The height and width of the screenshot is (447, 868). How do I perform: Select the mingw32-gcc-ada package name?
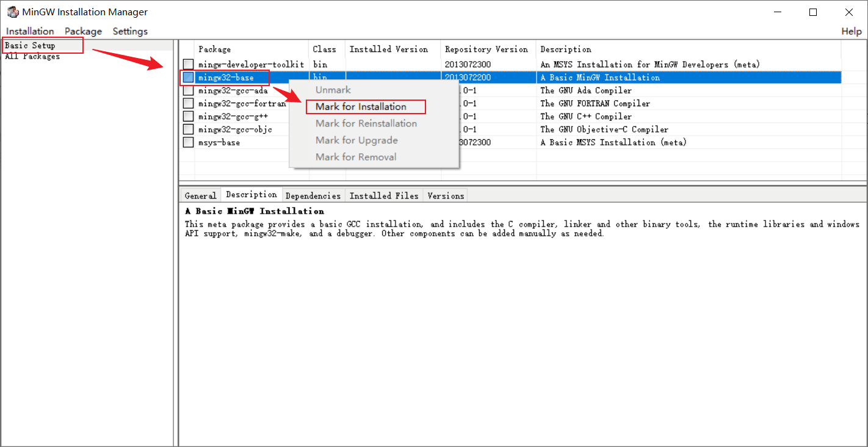pyautogui.click(x=233, y=90)
